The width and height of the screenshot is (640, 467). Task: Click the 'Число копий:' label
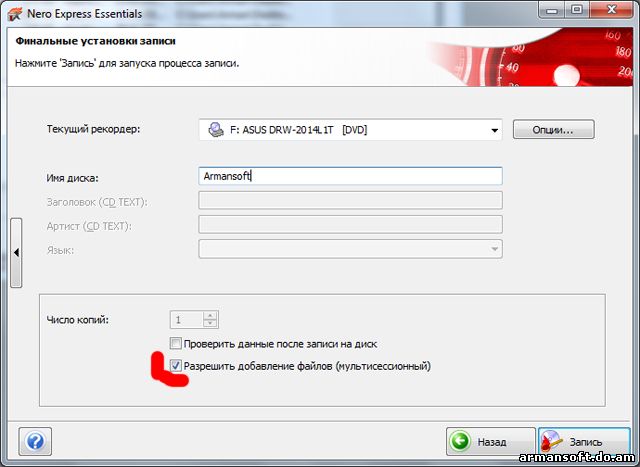pyautogui.click(x=78, y=320)
